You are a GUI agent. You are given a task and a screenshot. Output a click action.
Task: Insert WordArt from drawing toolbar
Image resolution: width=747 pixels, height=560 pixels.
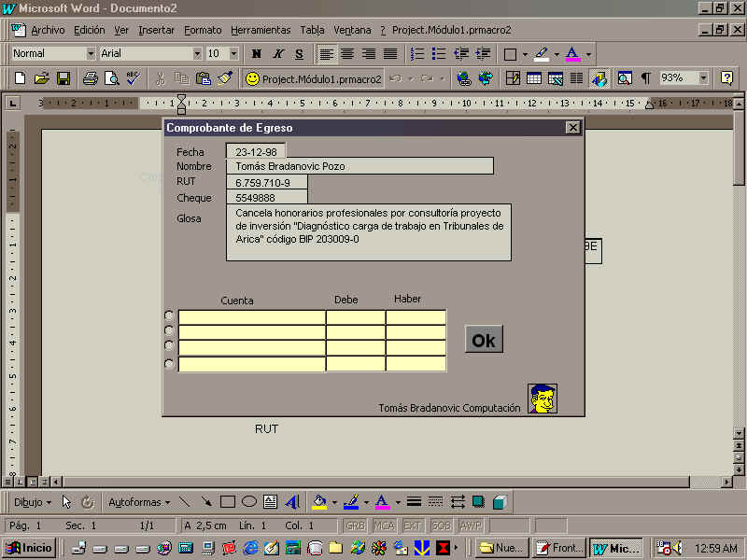tap(292, 502)
